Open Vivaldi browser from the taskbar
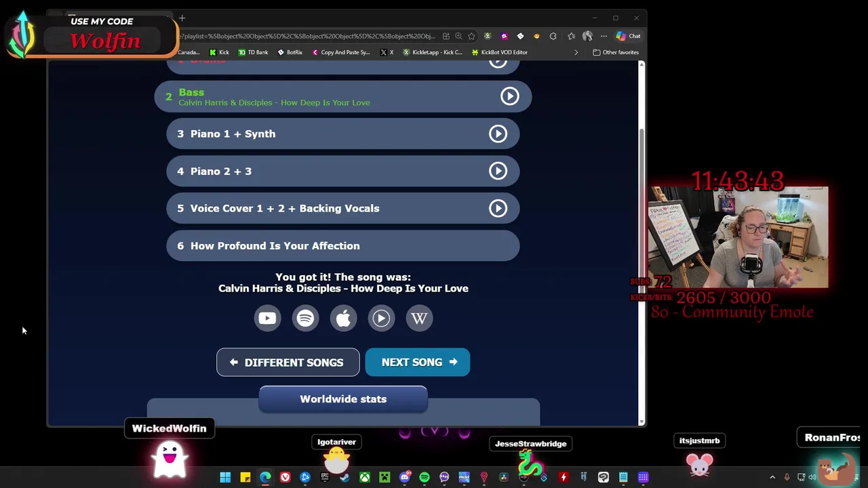The width and height of the screenshot is (868, 488). click(285, 477)
